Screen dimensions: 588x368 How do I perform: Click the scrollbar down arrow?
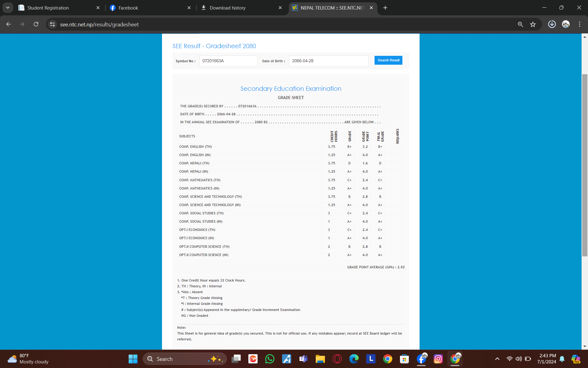point(585,346)
